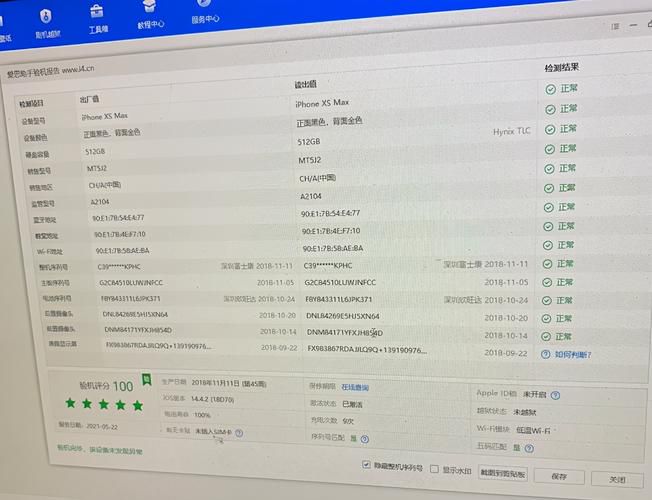This screenshot has height=500, width=652.
Task: Click the green bookmark badge next to score 100
Action: tap(146, 379)
